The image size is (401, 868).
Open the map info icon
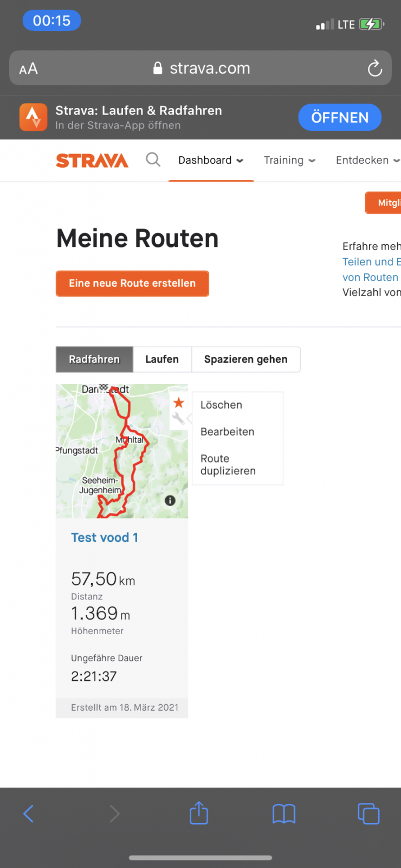[170, 500]
